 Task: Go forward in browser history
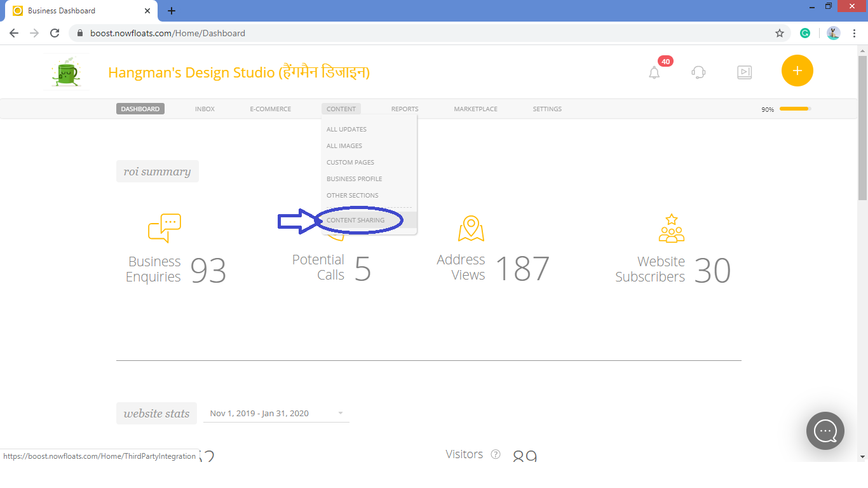pos(34,33)
